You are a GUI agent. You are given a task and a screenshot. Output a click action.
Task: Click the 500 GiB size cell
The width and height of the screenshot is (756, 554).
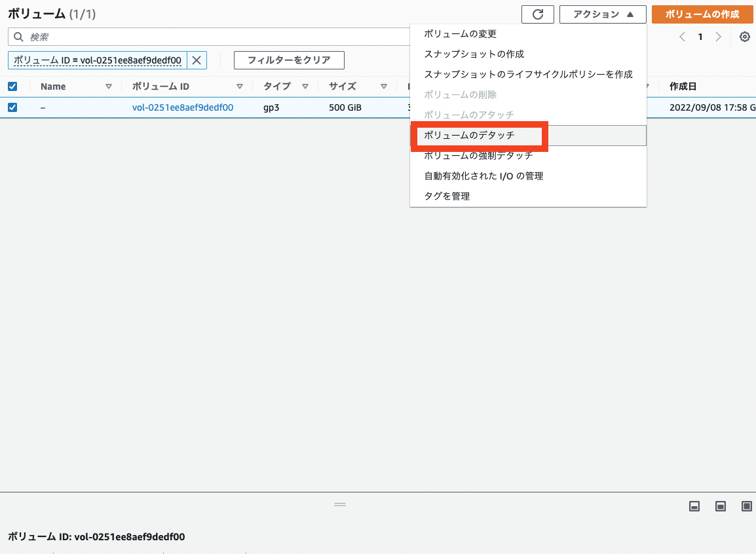pos(345,107)
